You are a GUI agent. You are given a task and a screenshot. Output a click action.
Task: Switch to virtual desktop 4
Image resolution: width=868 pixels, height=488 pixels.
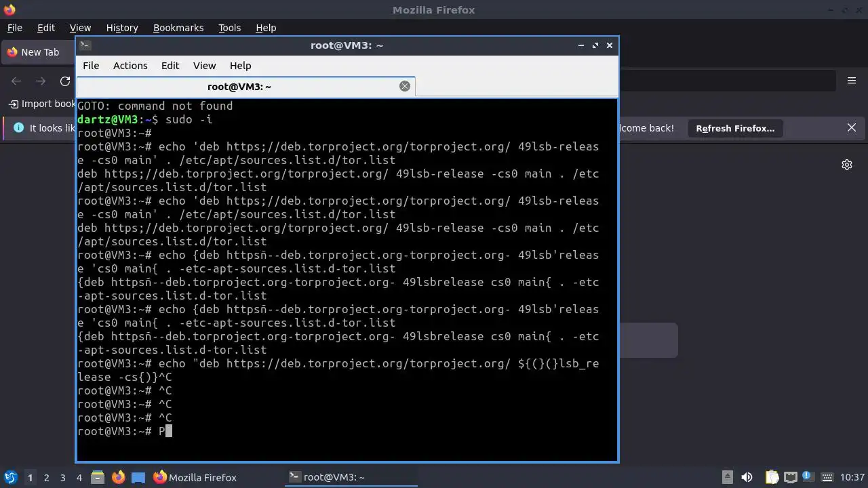(79, 477)
